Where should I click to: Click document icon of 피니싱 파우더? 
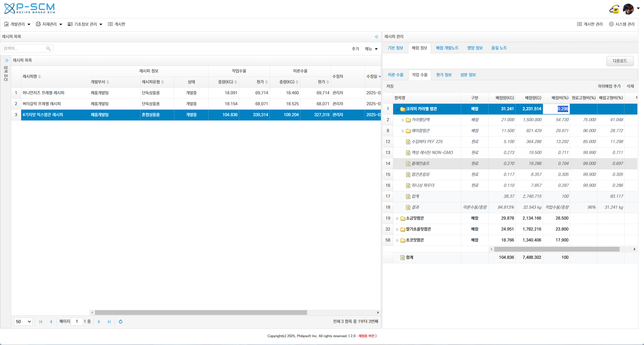pyautogui.click(x=408, y=185)
